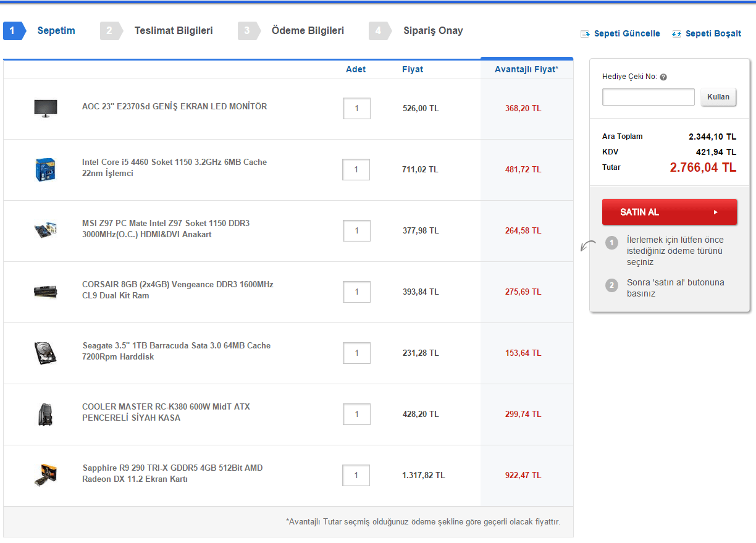This screenshot has width=756, height=543.
Task: Click quantity box for AOC monitor
Action: click(x=356, y=108)
